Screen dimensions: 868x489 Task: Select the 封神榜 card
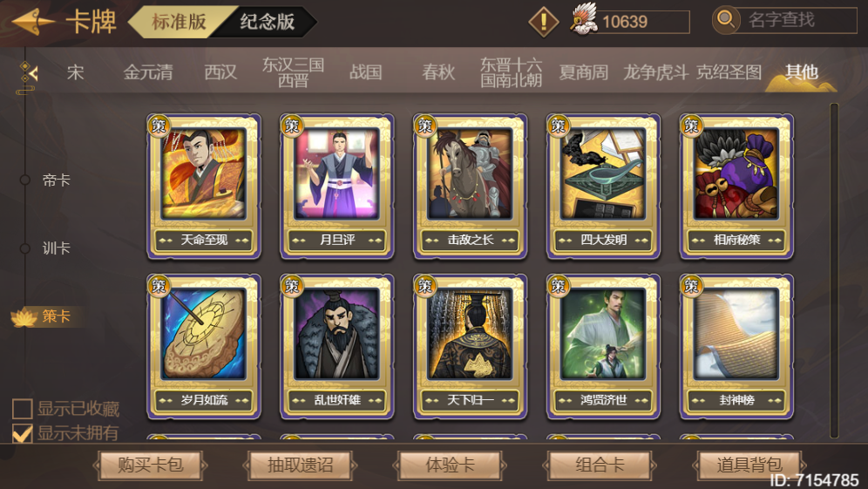(x=736, y=347)
